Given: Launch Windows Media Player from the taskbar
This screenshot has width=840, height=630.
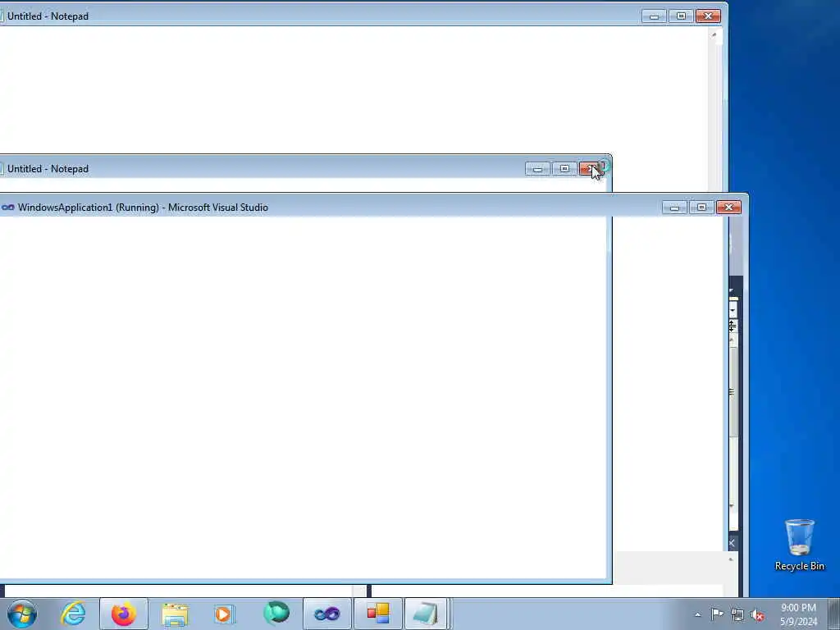Looking at the screenshot, I should (x=224, y=614).
